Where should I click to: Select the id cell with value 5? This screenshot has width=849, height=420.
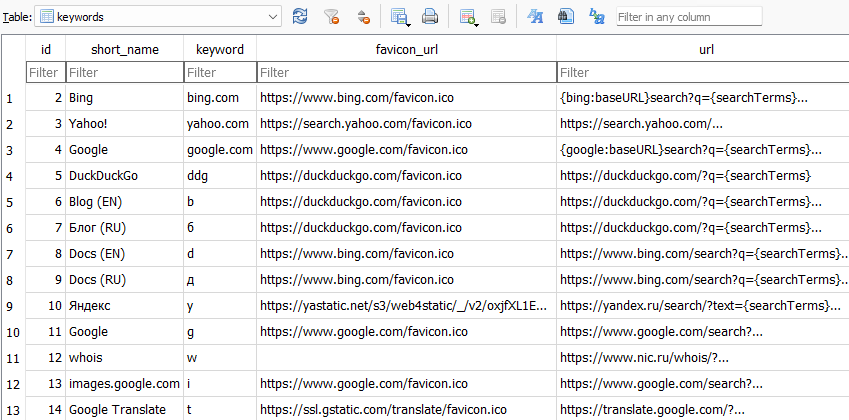click(x=46, y=176)
